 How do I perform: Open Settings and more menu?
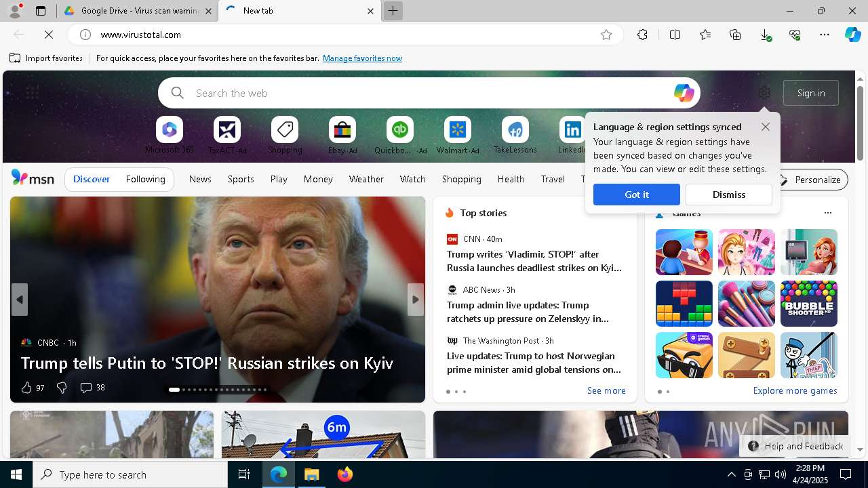825,35
